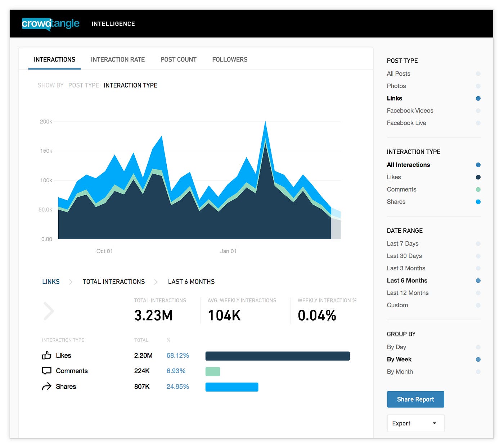The image size is (504, 447).
Task: Click the LAST 6 MONTHS breadcrumb
Action: tap(191, 282)
